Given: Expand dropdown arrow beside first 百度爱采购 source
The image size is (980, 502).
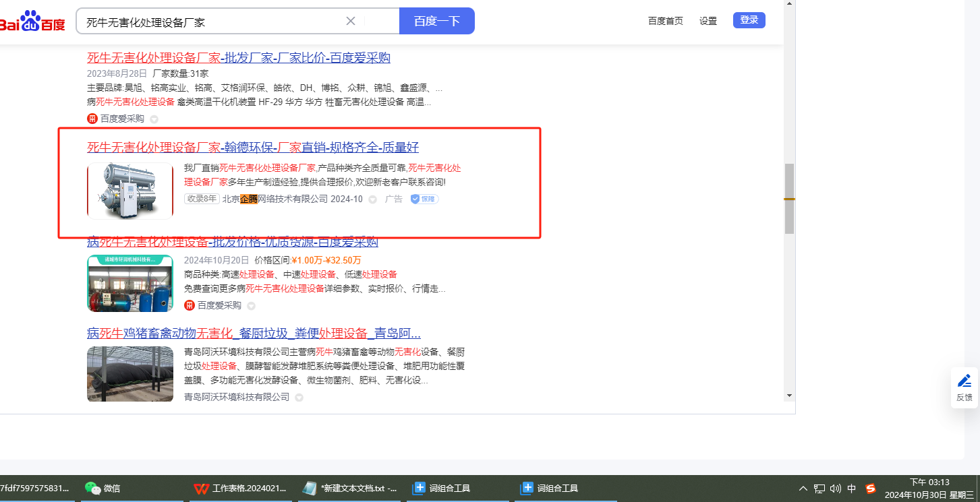Looking at the screenshot, I should (154, 119).
